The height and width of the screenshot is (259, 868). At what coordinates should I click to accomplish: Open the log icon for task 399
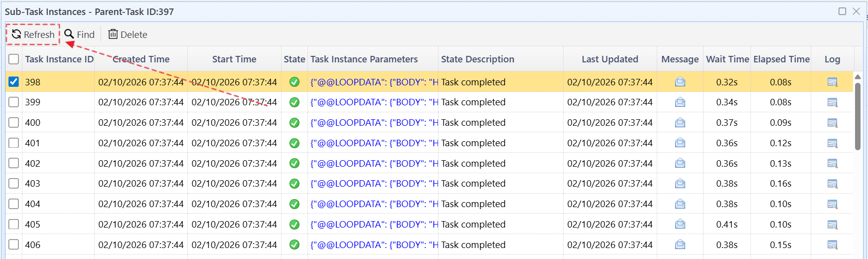[832, 102]
